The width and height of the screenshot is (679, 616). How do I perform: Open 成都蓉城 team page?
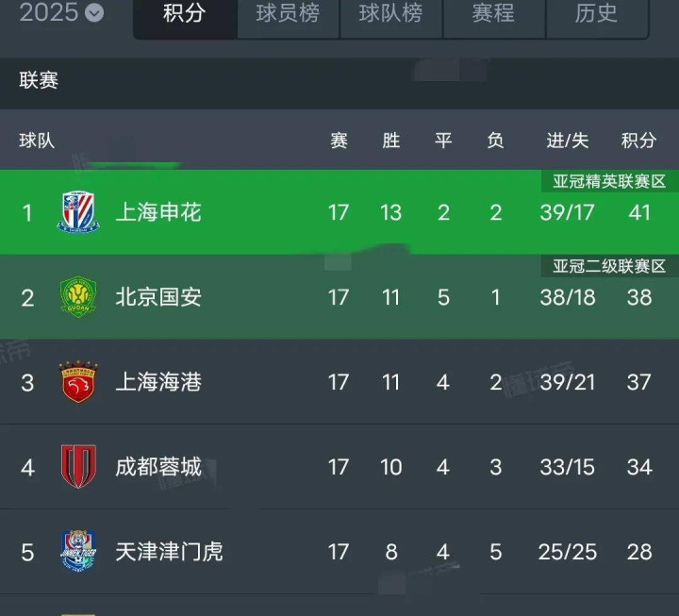[158, 467]
